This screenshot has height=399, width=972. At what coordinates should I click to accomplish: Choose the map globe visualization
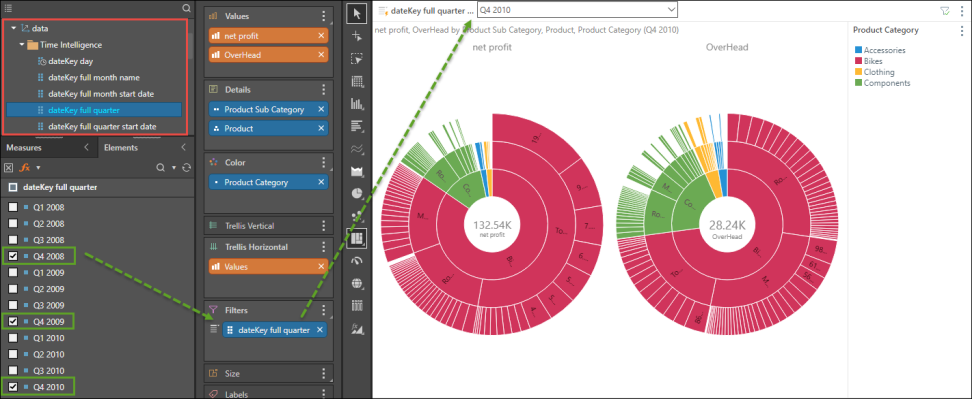click(356, 283)
